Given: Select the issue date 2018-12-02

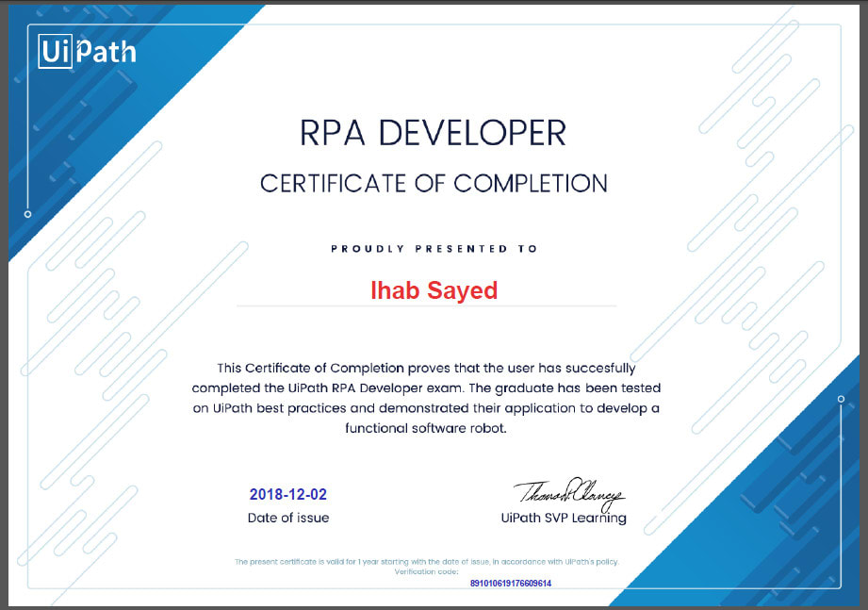Looking at the screenshot, I should point(288,492).
